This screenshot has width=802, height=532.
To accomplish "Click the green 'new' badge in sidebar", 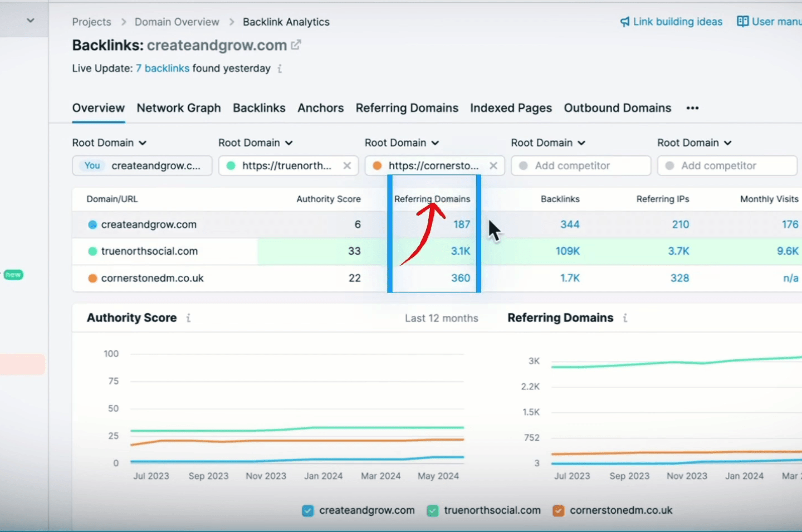I will [13, 275].
